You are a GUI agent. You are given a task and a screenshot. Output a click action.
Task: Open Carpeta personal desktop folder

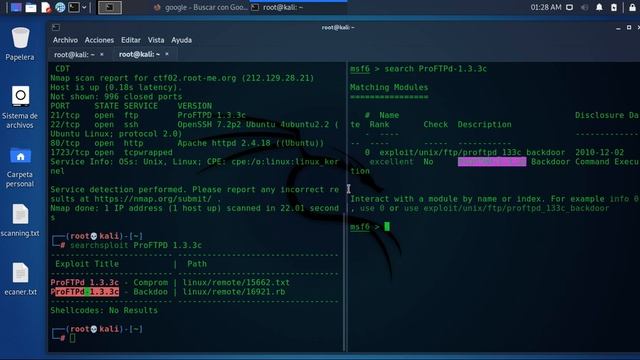20,167
